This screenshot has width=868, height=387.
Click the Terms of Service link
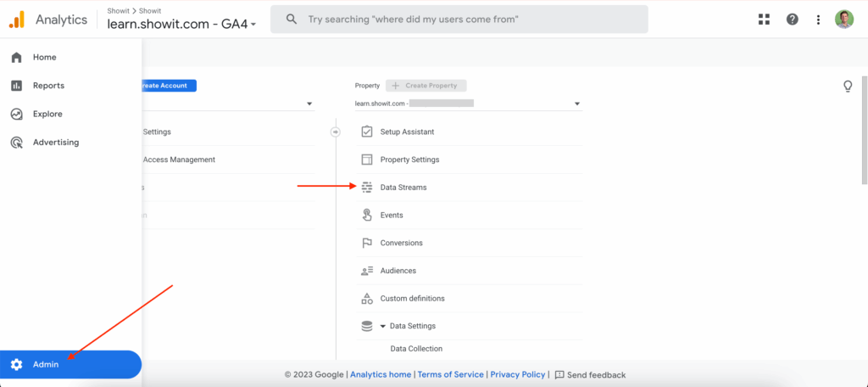[x=450, y=374]
